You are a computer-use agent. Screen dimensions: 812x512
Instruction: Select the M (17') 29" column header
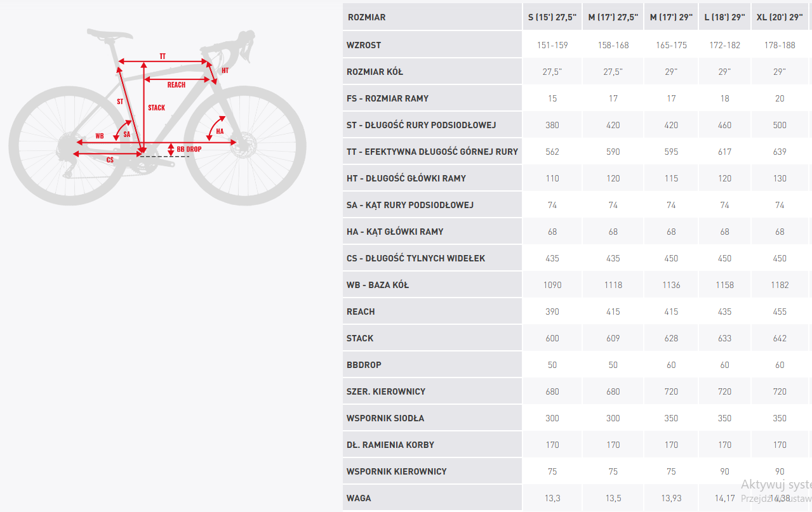tap(671, 17)
